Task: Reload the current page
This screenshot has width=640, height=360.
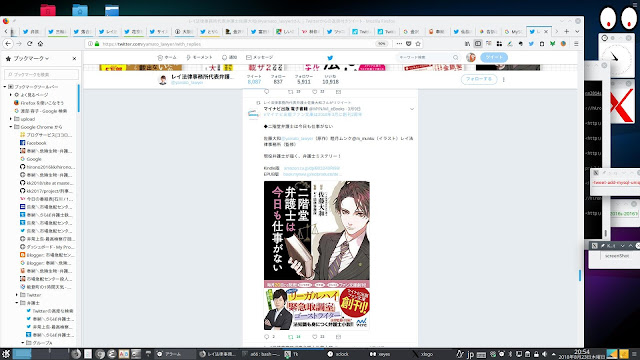Action: 29,44
